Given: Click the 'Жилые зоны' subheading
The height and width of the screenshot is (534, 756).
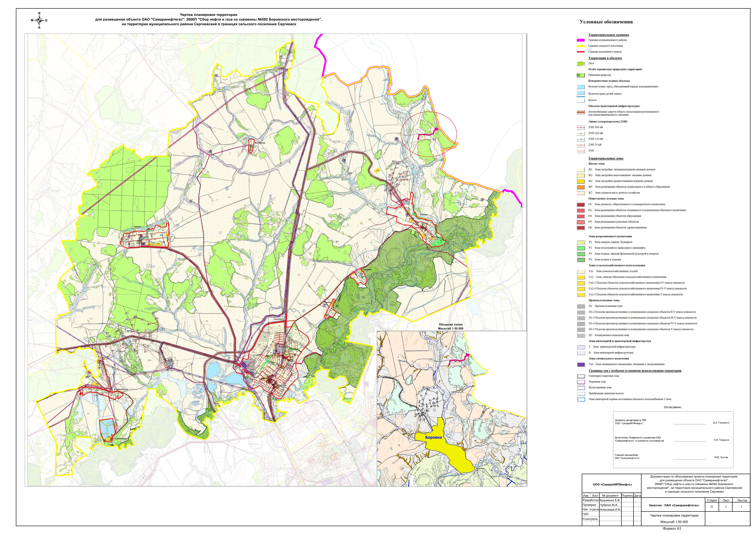Looking at the screenshot, I should coord(596,164).
